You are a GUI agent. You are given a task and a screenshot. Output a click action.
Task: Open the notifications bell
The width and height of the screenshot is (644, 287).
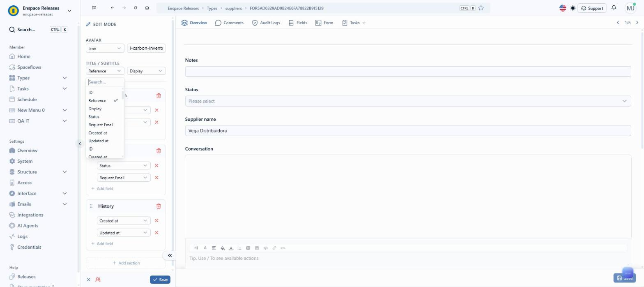click(x=614, y=8)
